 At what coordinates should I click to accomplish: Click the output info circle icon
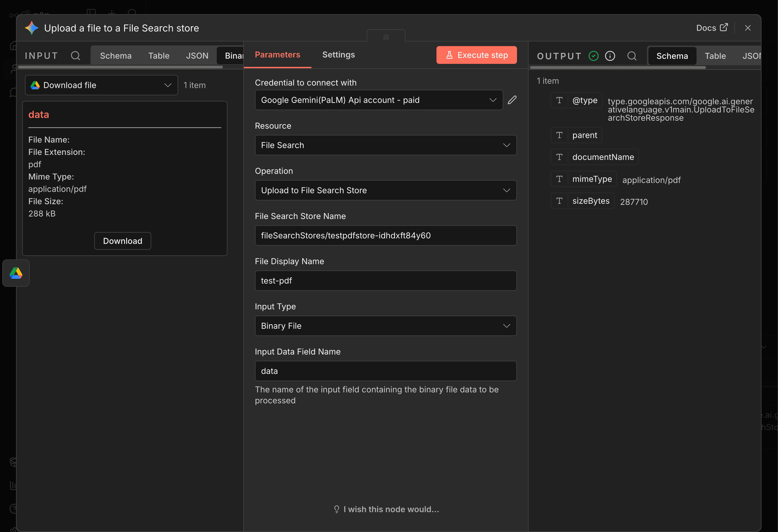(x=610, y=56)
